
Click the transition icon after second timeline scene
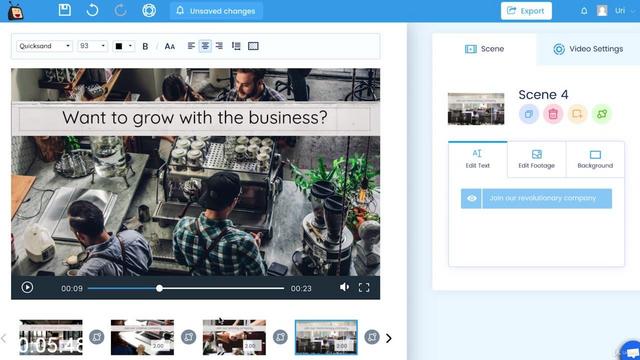(x=189, y=337)
